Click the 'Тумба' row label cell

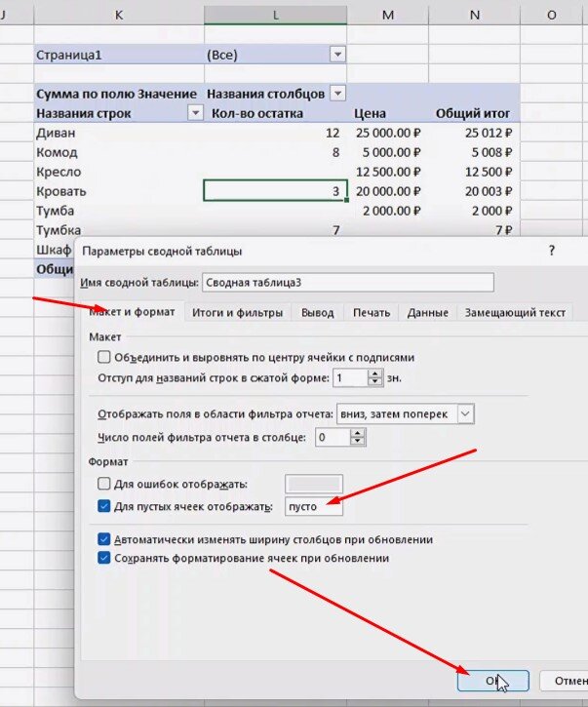click(x=119, y=211)
